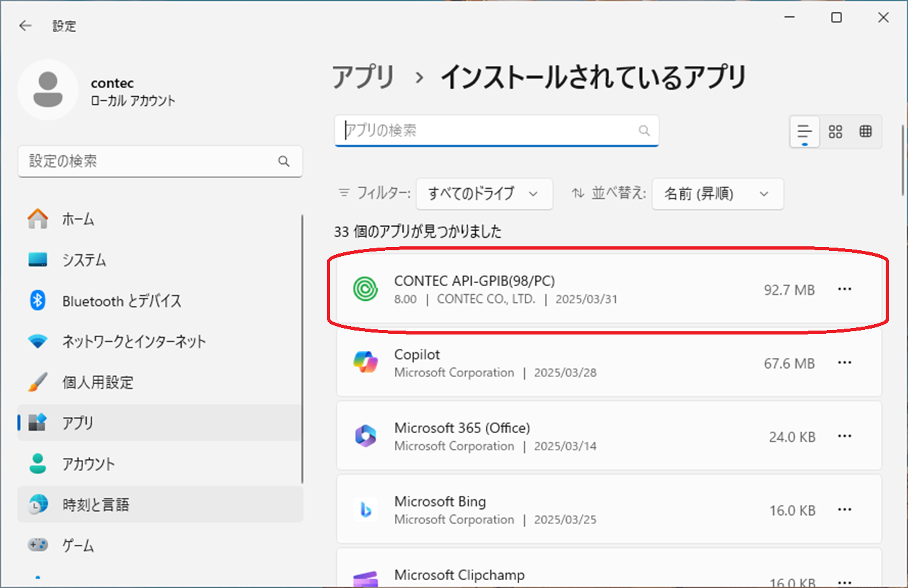Open more options for Microsoft 365 (Office)
The width and height of the screenshot is (908, 588).
pos(845,436)
